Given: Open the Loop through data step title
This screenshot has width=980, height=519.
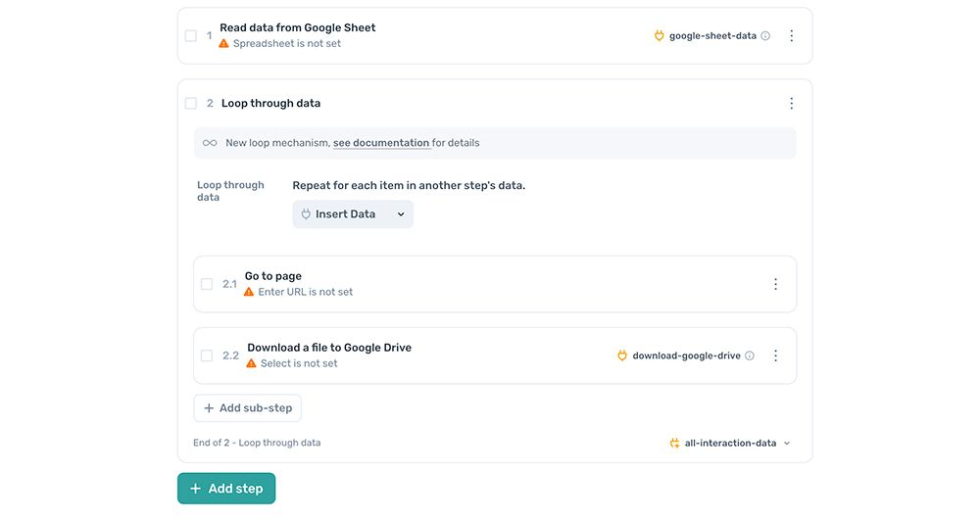Looking at the screenshot, I should click(270, 103).
